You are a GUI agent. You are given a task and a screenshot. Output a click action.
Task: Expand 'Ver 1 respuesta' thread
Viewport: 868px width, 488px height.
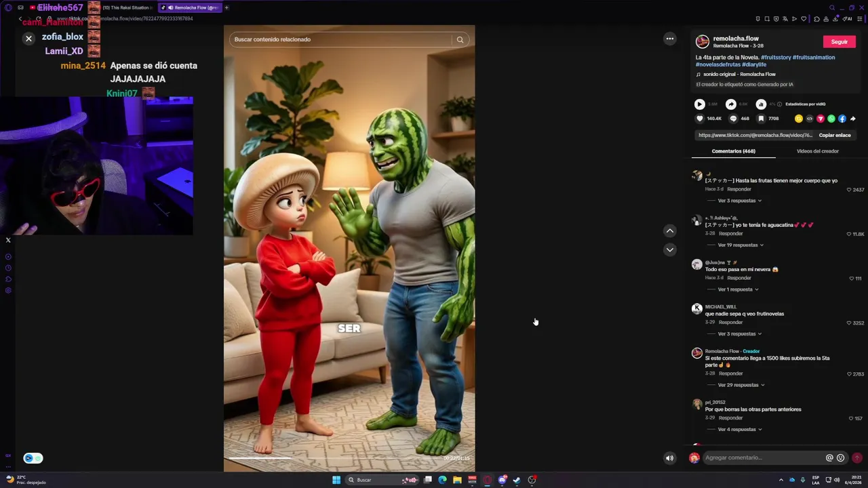click(x=738, y=289)
